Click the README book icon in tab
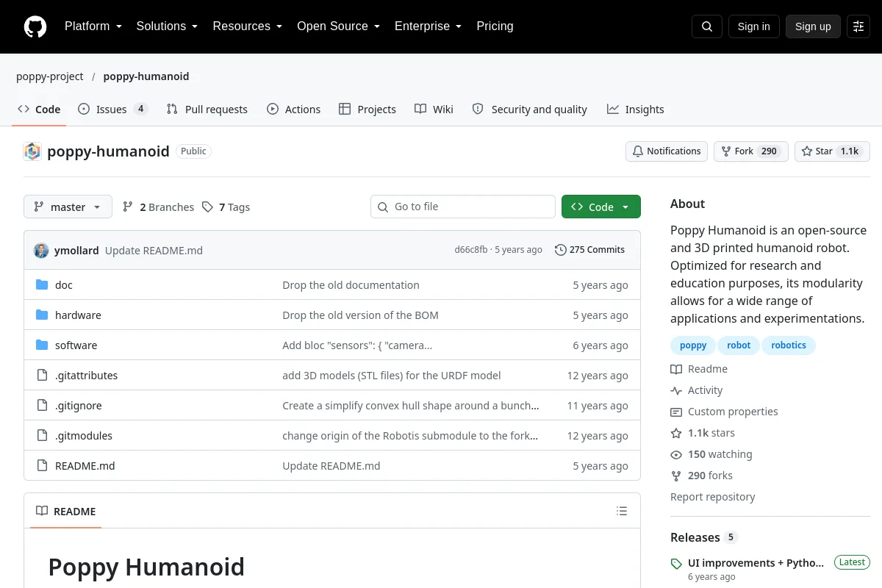Viewport: 882px width, 588px height. pyautogui.click(x=42, y=512)
